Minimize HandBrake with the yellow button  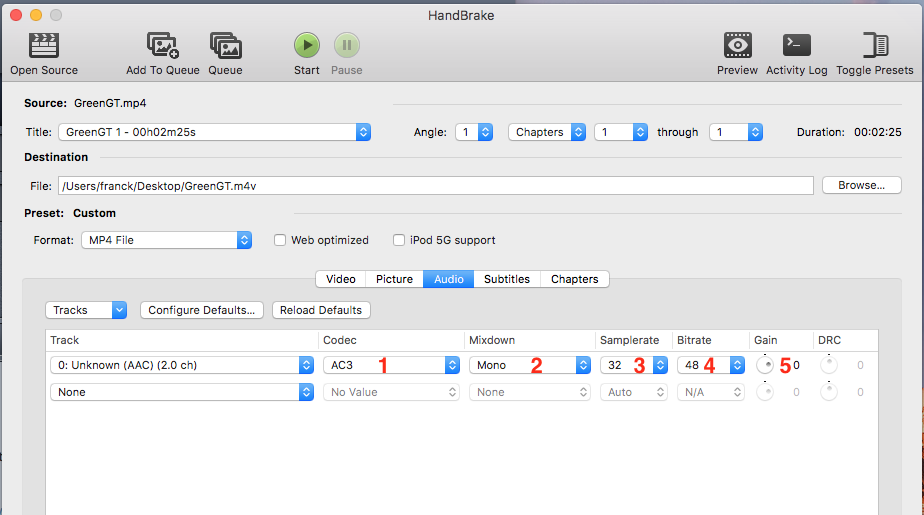pyautogui.click(x=36, y=15)
